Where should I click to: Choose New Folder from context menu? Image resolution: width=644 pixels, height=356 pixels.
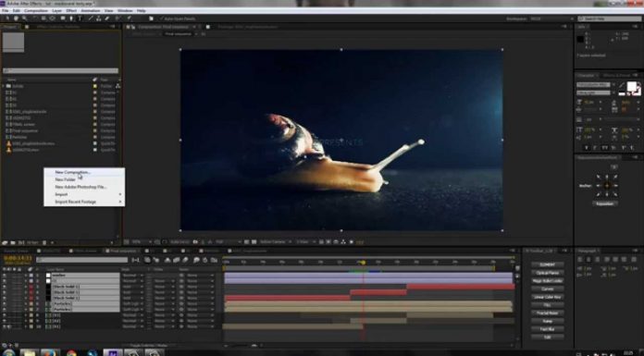84,179
